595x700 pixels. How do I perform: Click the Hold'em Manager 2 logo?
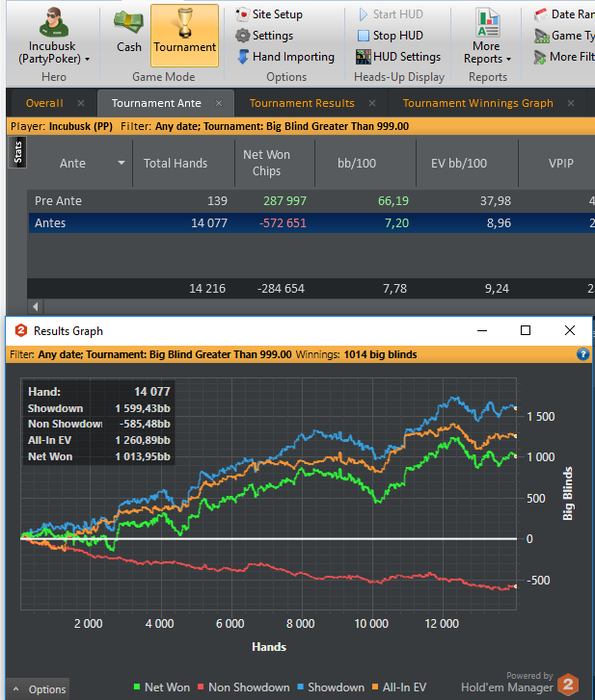click(568, 684)
